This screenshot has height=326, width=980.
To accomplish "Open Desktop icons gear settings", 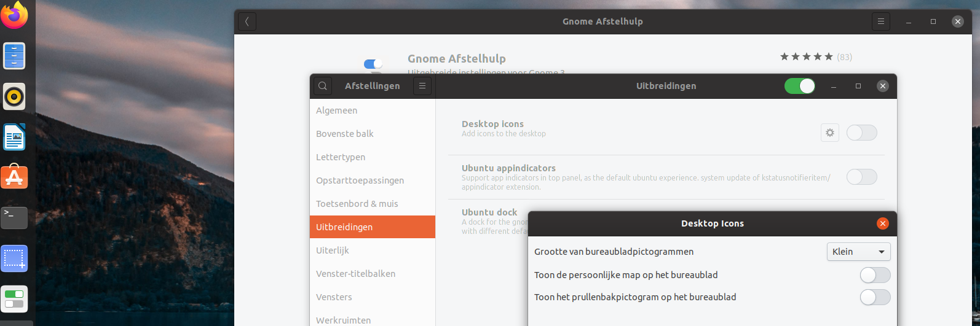I will pyautogui.click(x=830, y=133).
